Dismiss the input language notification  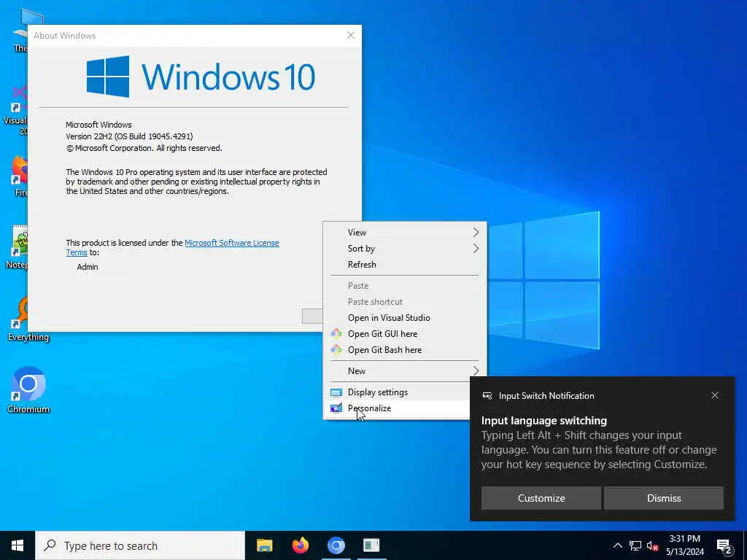[x=664, y=498]
